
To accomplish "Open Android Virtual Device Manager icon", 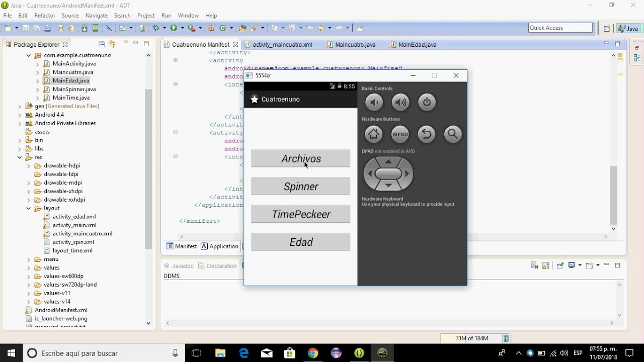I will click(95, 28).
